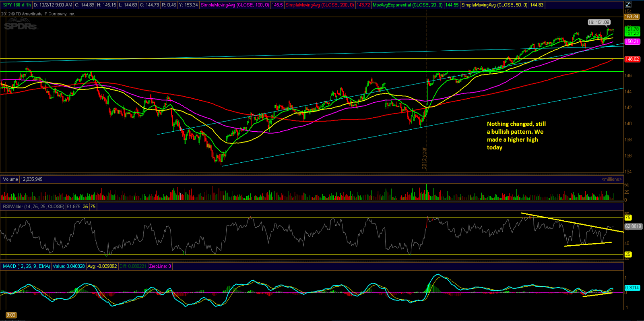Click the 9:00 time bubble at bottom
The width and height of the screenshot is (644, 321).
pos(11,315)
